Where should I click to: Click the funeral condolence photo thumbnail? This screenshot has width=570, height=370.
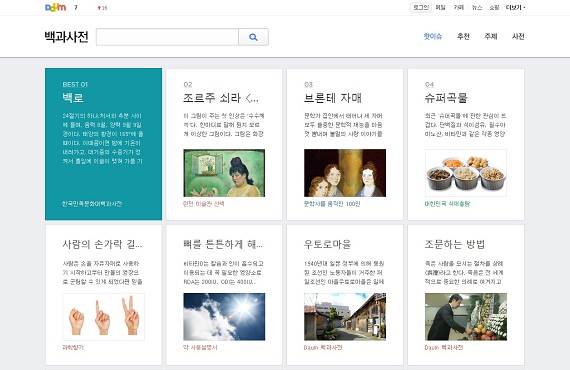coord(466,317)
